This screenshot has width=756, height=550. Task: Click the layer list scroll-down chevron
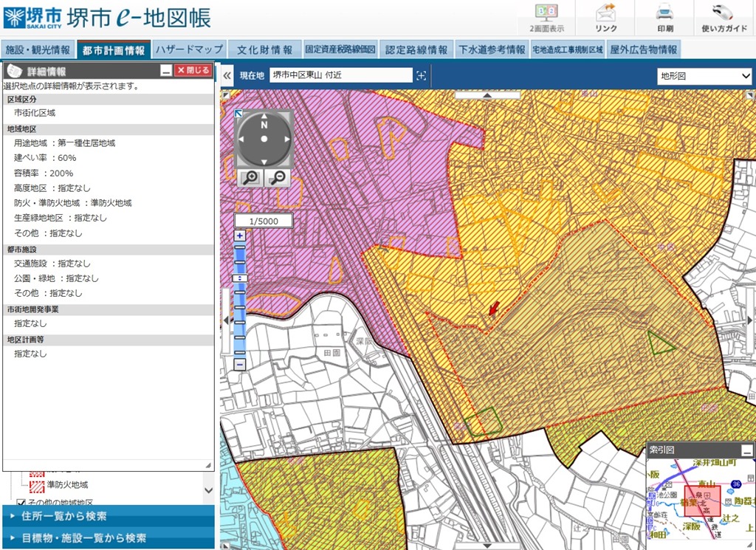209,490
